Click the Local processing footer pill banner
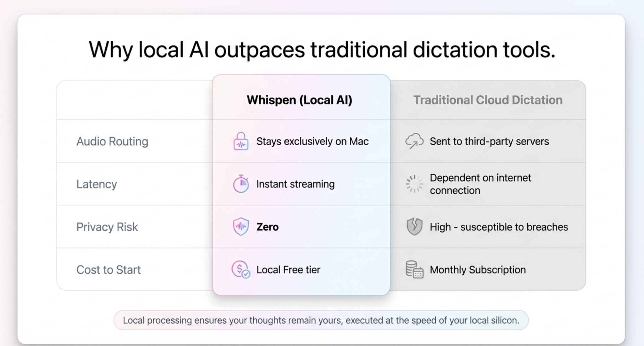 [321, 320]
